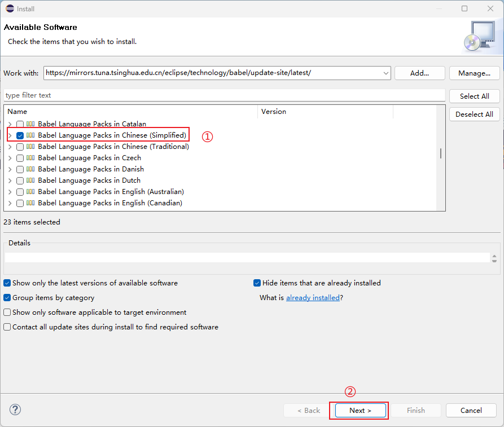Click the help question mark icon

pos(15,410)
